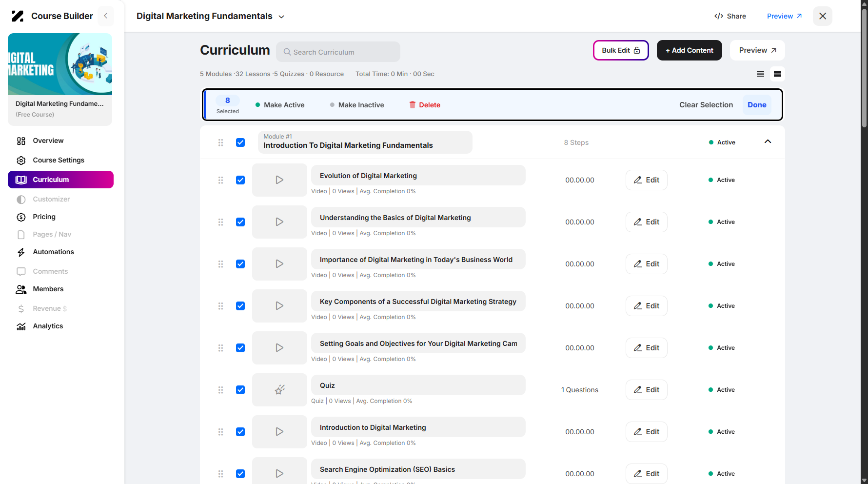Screen dimensions: 868x484
Task: Click play thumbnail for Evolution of Digital Marketing
Action: coord(279,180)
